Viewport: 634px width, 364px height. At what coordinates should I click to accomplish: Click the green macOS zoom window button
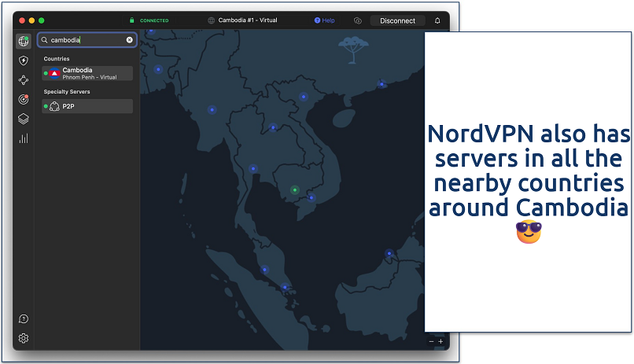tap(41, 20)
